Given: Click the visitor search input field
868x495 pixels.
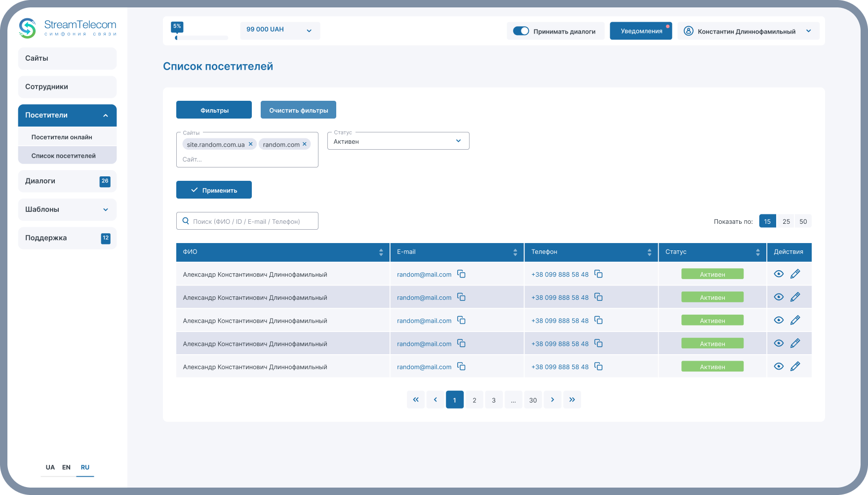Looking at the screenshot, I should pos(247,221).
